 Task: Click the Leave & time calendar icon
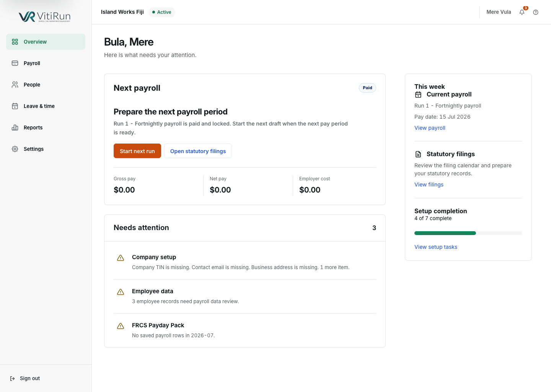(x=15, y=106)
